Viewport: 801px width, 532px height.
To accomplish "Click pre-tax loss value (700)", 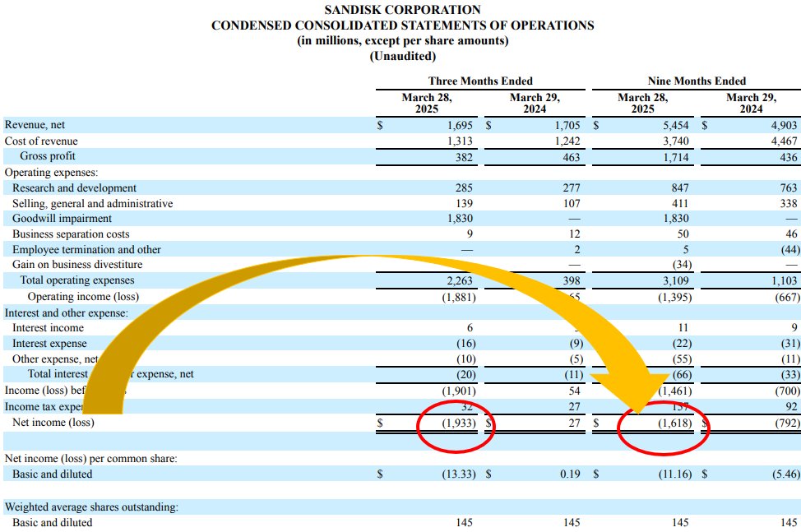I will coord(787,391).
